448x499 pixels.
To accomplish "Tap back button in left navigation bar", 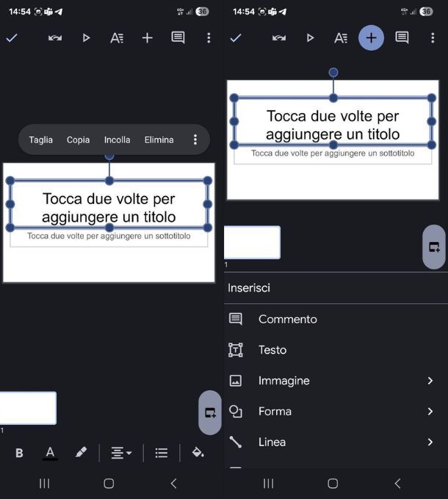I will [173, 484].
